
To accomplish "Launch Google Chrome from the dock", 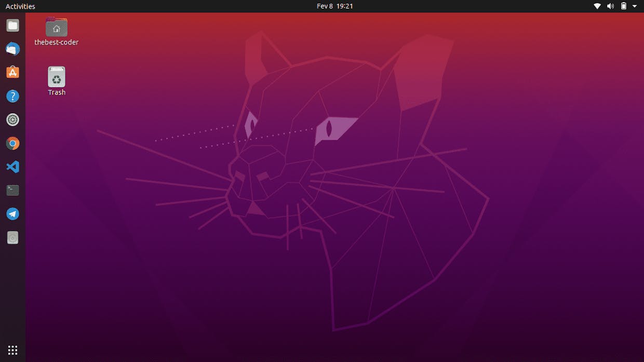I will point(12,143).
